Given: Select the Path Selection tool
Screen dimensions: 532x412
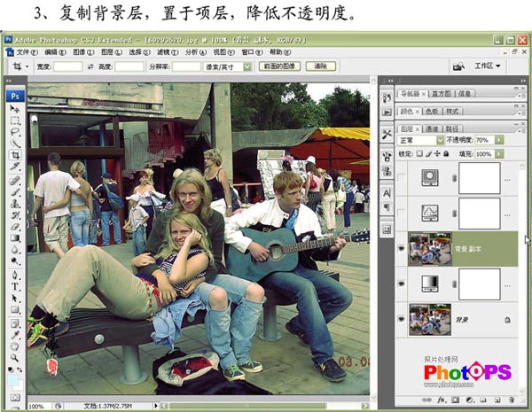Looking at the screenshot, I should click(x=14, y=298).
